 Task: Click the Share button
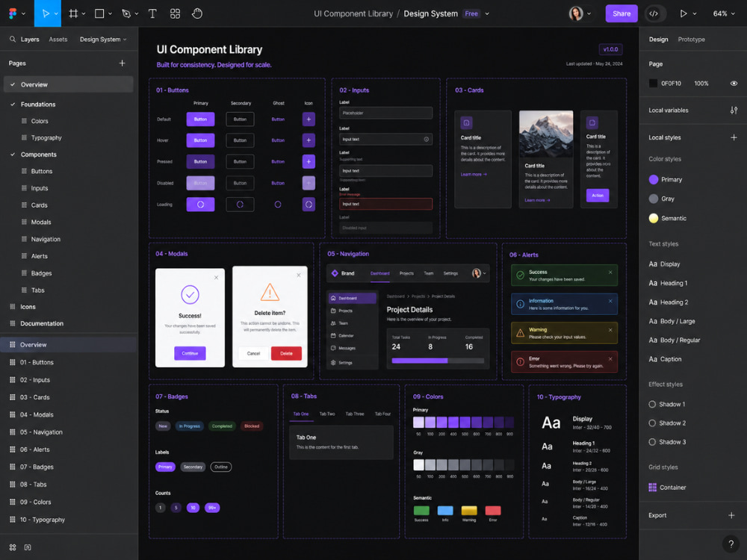click(622, 13)
